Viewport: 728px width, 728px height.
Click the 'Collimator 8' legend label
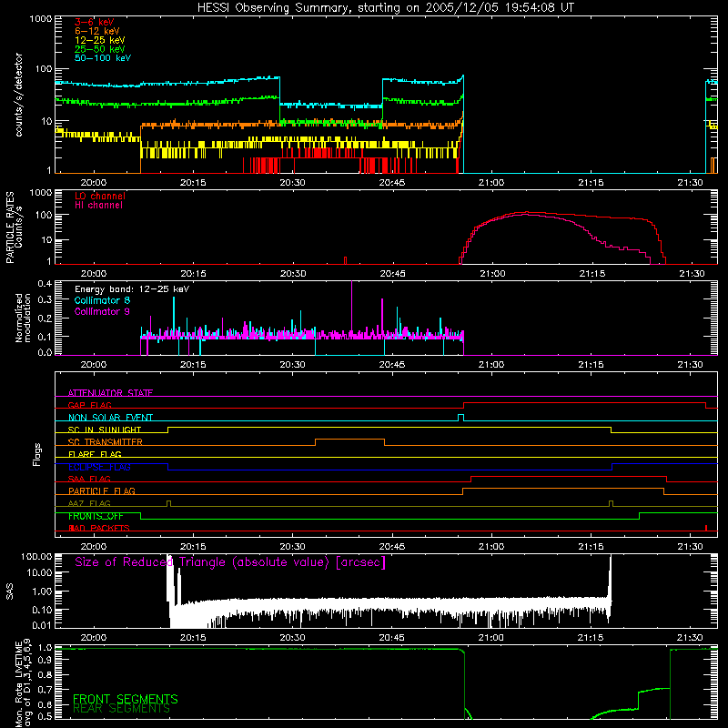pyautogui.click(x=102, y=300)
